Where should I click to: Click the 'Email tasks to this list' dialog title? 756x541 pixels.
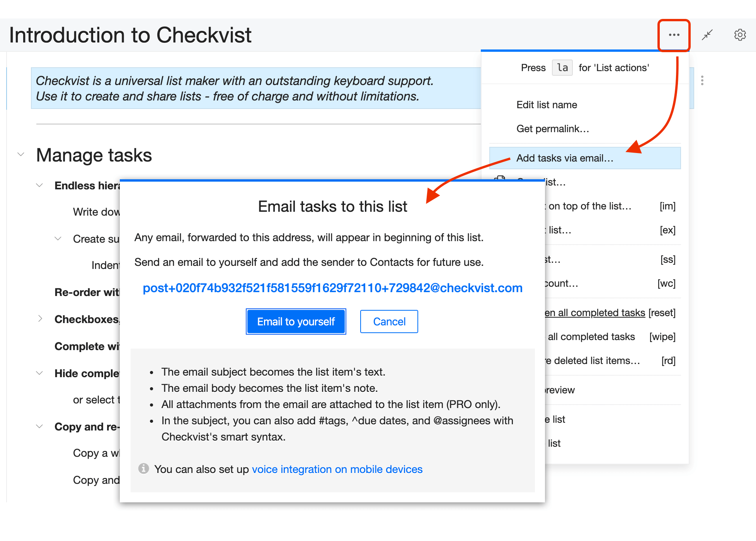332,206
